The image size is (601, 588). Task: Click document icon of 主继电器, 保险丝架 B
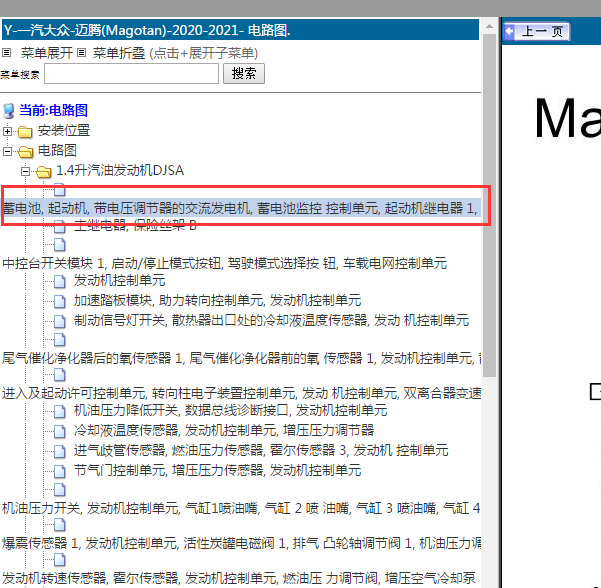click(x=59, y=227)
